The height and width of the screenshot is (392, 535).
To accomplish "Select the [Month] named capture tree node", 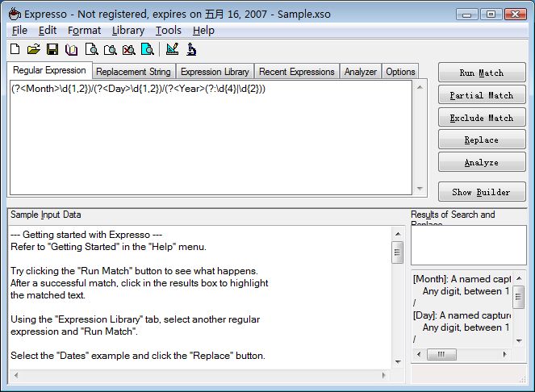I will [462, 279].
